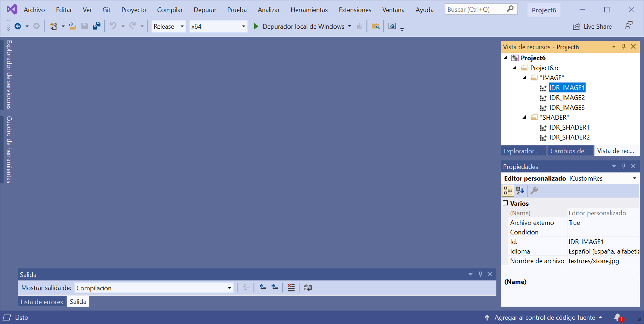644x324 pixels.
Task: Click the Buscar search box
Action: tap(476, 10)
